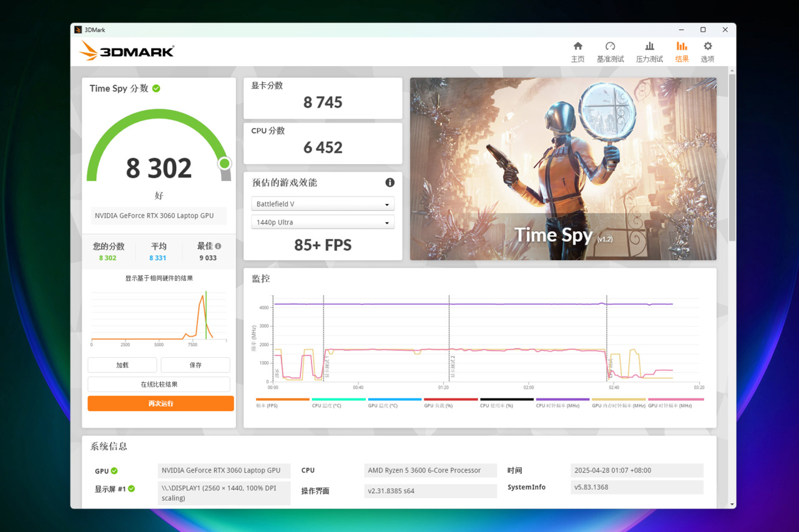Viewport: 799px width, 532px height.
Task: Click the 3DMark logo in header
Action: click(x=127, y=51)
